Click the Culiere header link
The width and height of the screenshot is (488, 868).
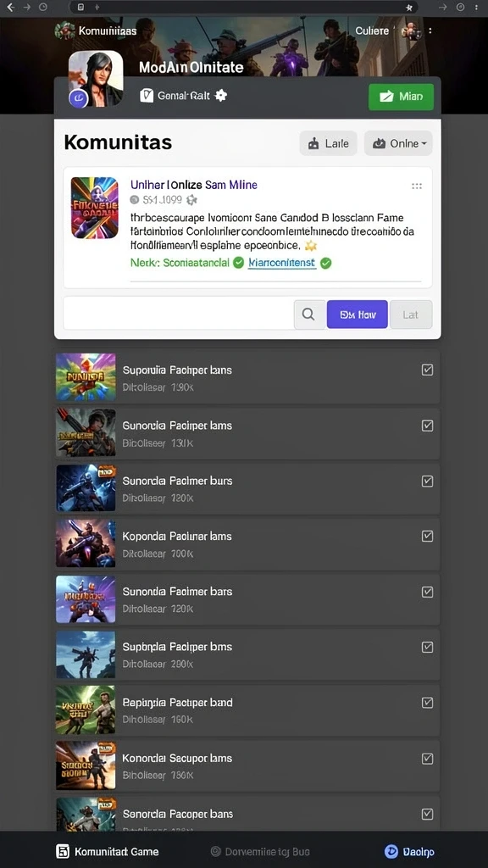pyautogui.click(x=372, y=31)
